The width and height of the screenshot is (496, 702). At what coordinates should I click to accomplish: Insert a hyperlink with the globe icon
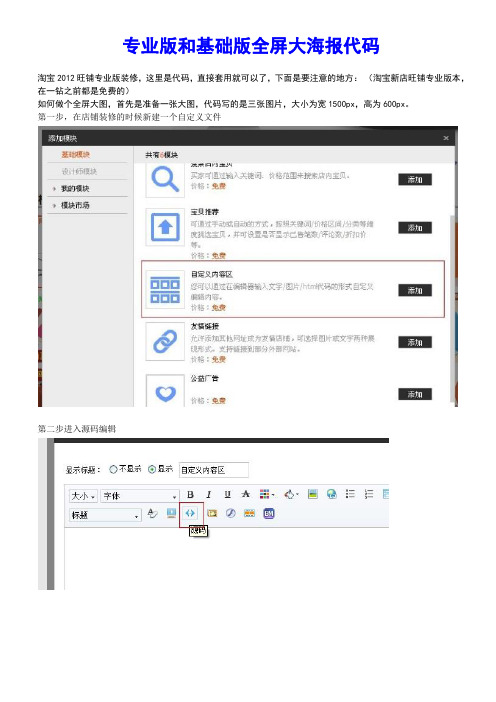332,494
